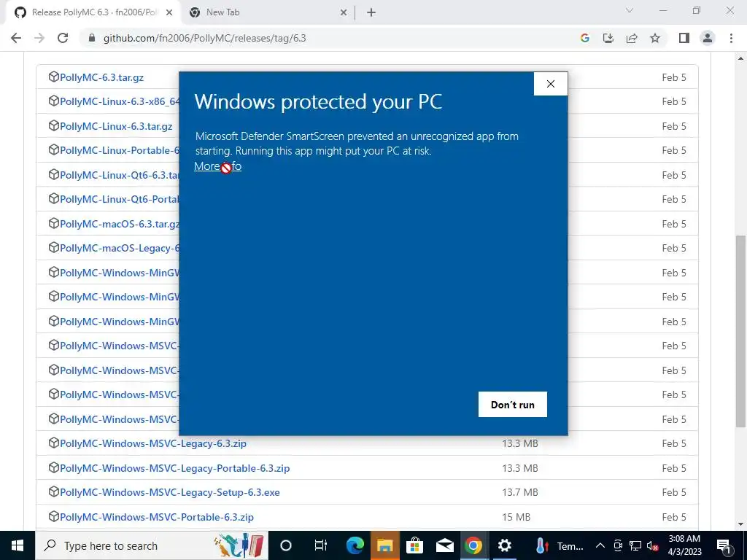The height and width of the screenshot is (560, 747).
Task: Launch Microsoft Edge from taskbar
Action: point(355,545)
